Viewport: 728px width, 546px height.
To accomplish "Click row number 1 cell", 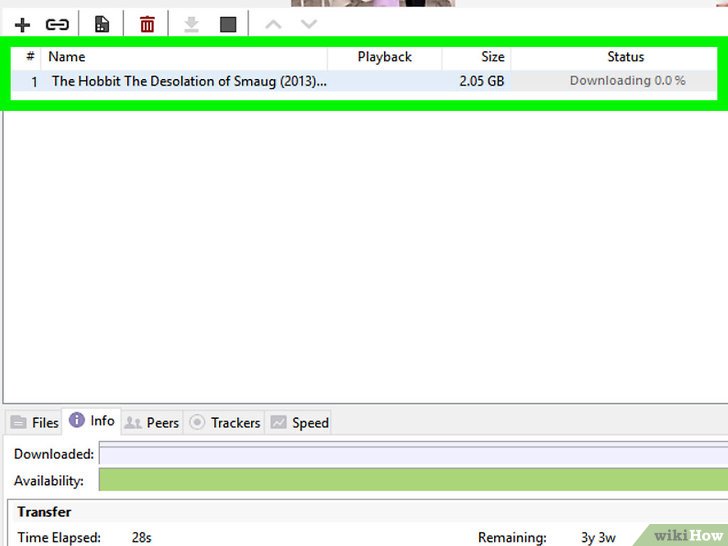I will (x=34, y=82).
